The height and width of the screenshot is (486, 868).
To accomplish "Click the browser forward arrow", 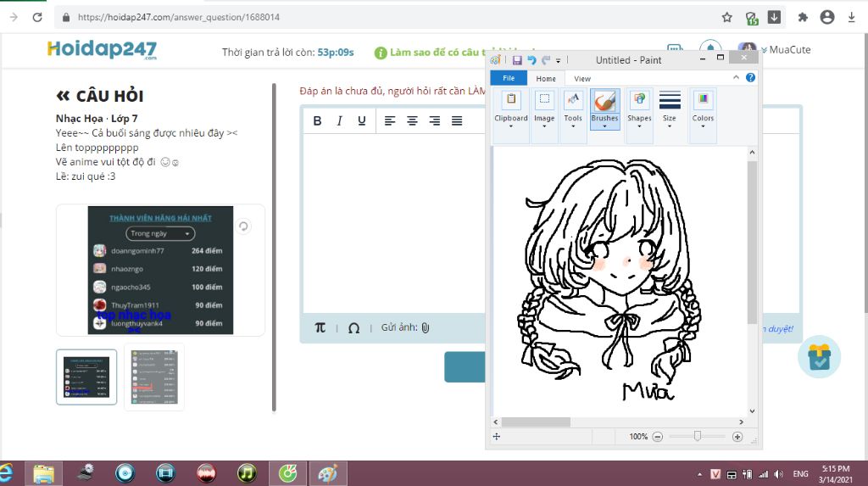I will tap(14, 17).
